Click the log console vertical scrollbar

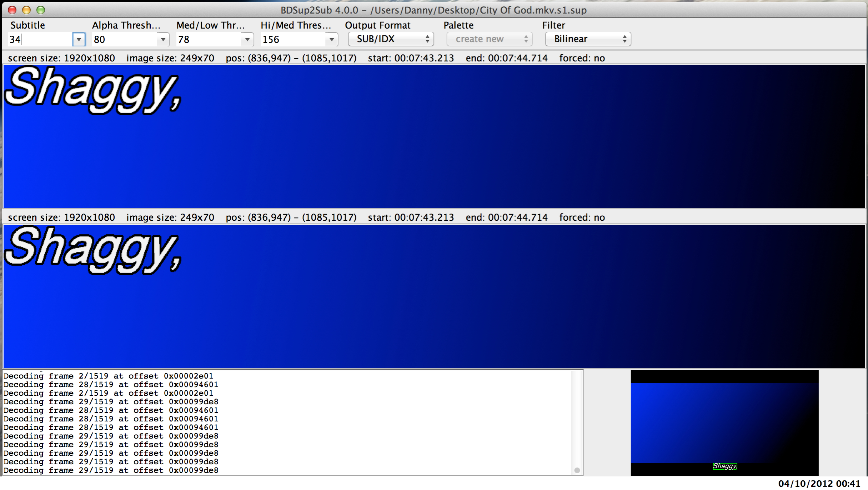coord(577,422)
